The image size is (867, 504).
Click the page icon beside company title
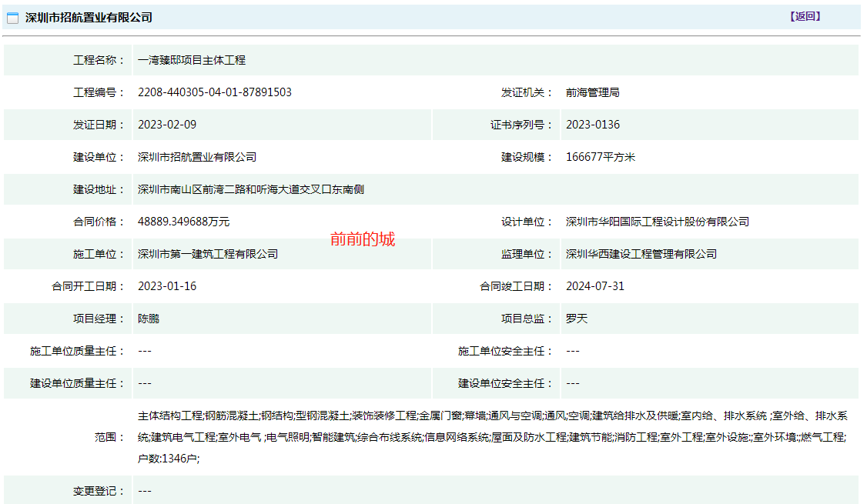coord(13,18)
